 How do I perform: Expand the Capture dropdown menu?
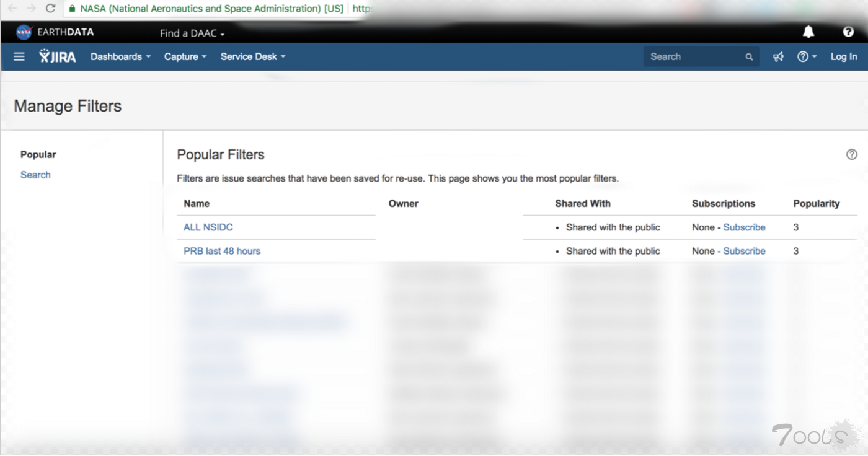pyautogui.click(x=185, y=56)
